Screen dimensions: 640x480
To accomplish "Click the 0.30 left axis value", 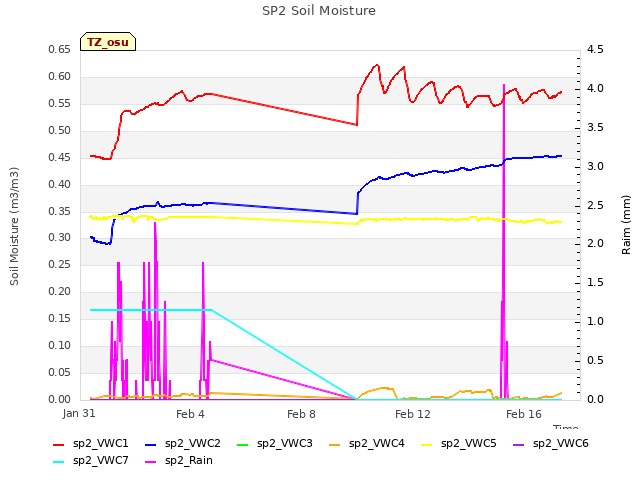I will (60, 238).
